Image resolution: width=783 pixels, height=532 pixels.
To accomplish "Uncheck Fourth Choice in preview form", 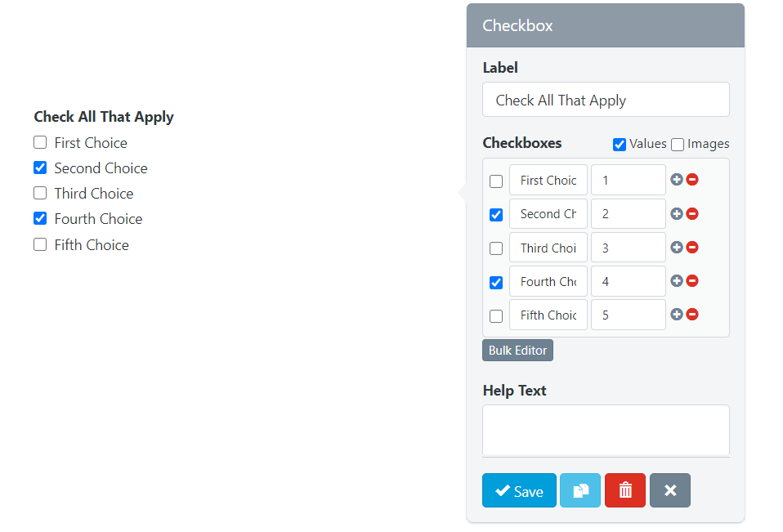I will coord(40,218).
